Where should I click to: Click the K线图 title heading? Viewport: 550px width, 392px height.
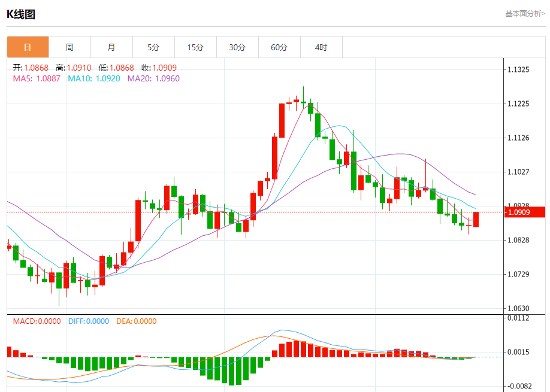click(21, 14)
